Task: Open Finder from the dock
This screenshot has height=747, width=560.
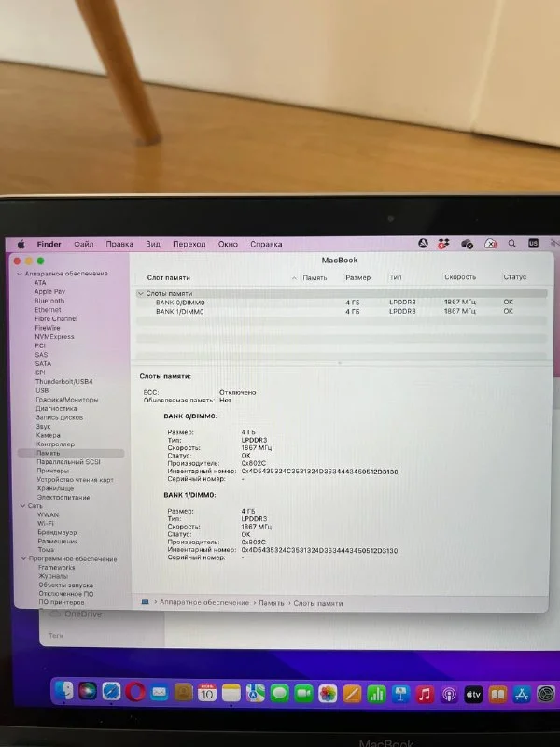Action: 63,690
